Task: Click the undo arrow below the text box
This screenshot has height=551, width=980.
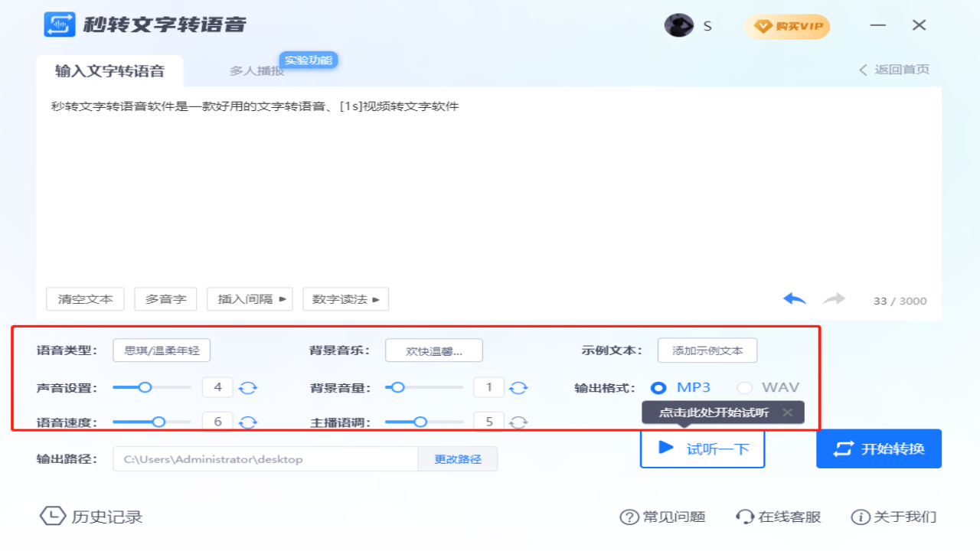Action: [794, 299]
